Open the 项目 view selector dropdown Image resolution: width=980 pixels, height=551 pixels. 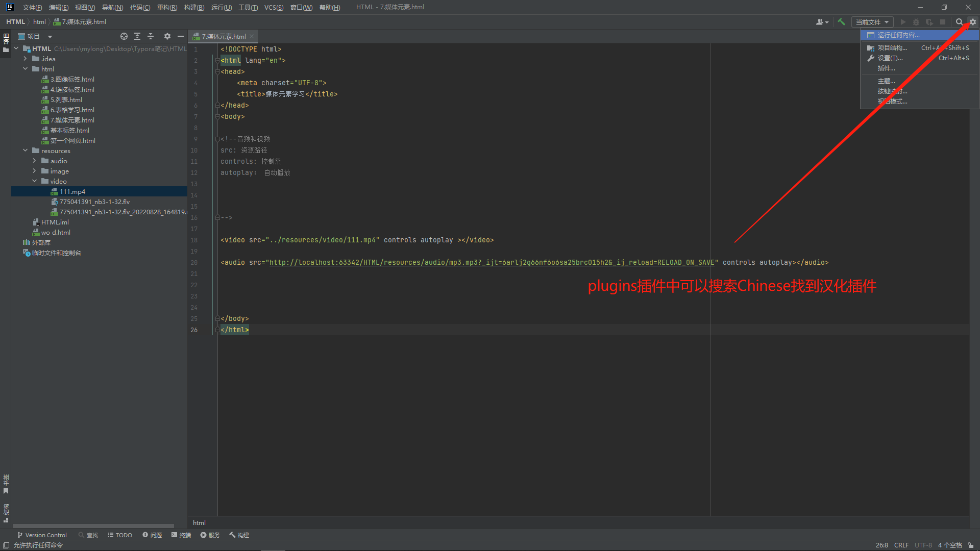[35, 36]
